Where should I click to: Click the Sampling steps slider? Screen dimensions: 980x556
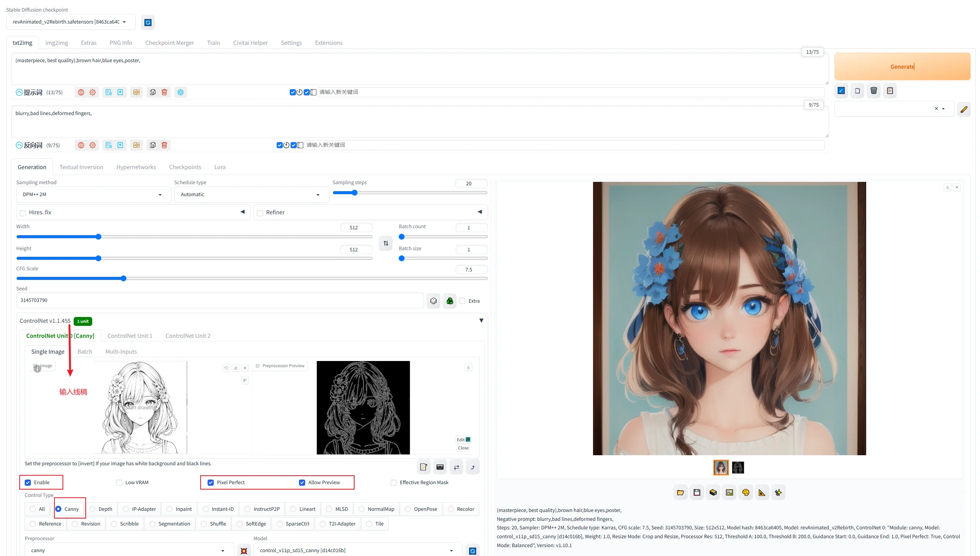pyautogui.click(x=410, y=193)
